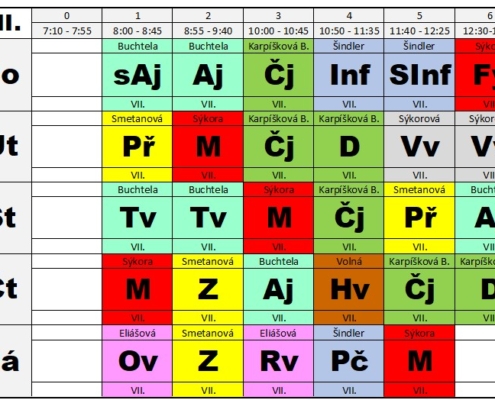Screen dimensions: 495x400
Task: Click Sýkora above period 2 M
Action: [x=208, y=119]
